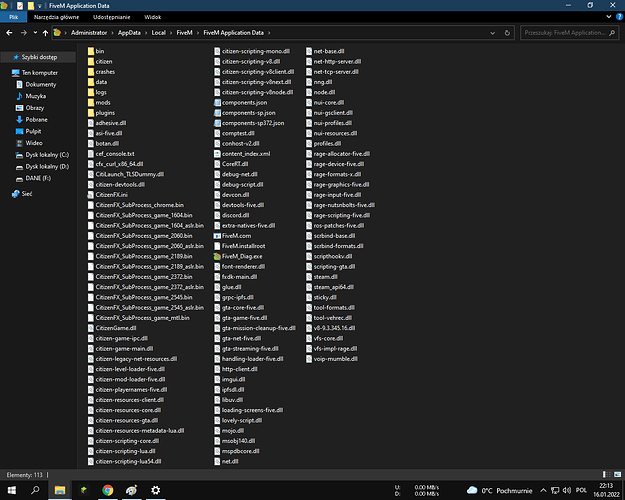
Task: Navigate to Administrator in breadcrumb
Action: pyautogui.click(x=89, y=33)
